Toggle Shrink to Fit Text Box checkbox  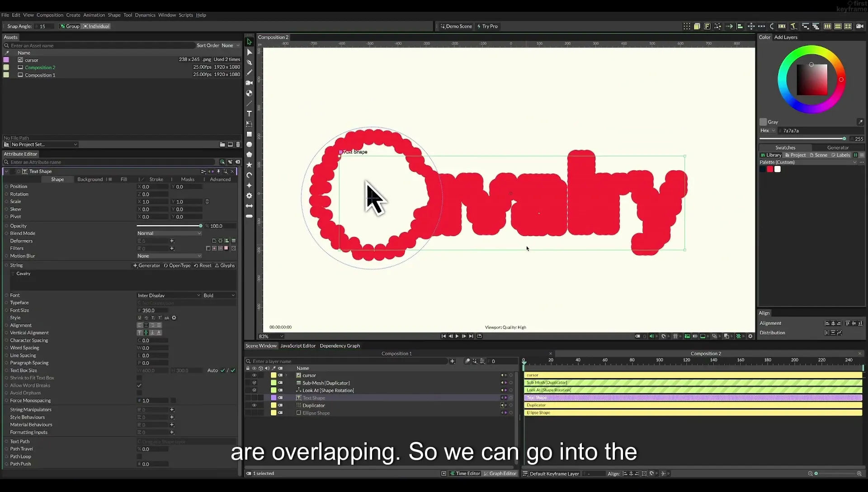point(139,378)
